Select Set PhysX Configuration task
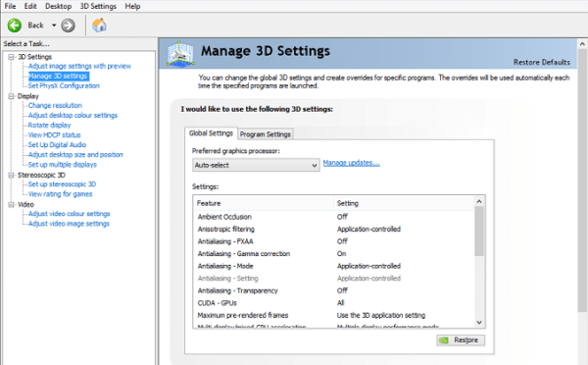 point(64,85)
